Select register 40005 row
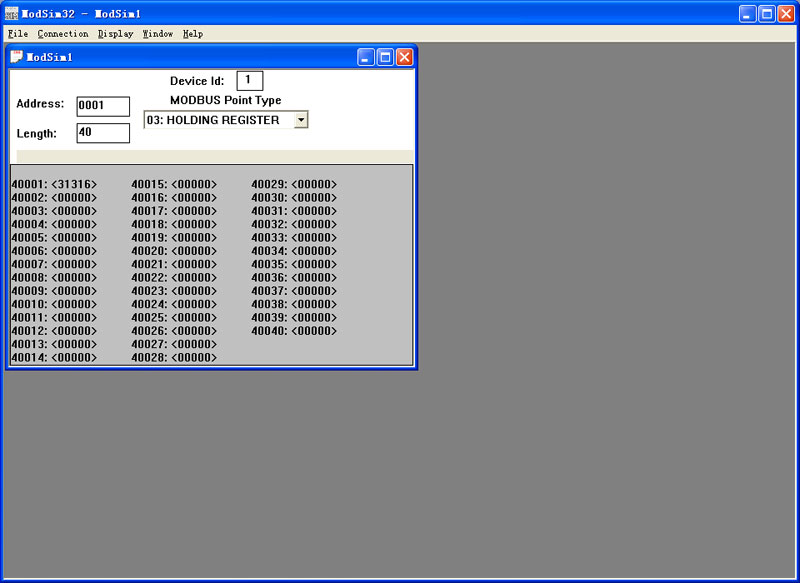The width and height of the screenshot is (800, 583). (x=54, y=237)
